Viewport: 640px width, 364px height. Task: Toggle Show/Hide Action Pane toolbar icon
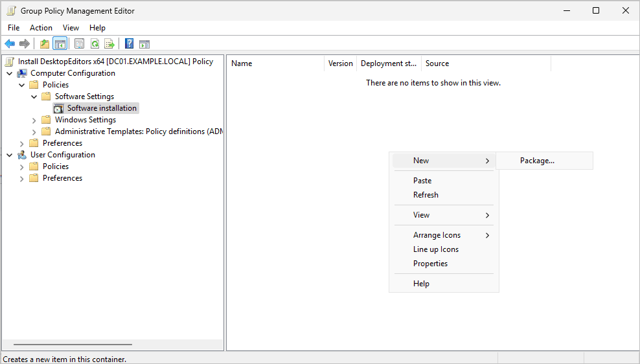pyautogui.click(x=144, y=43)
